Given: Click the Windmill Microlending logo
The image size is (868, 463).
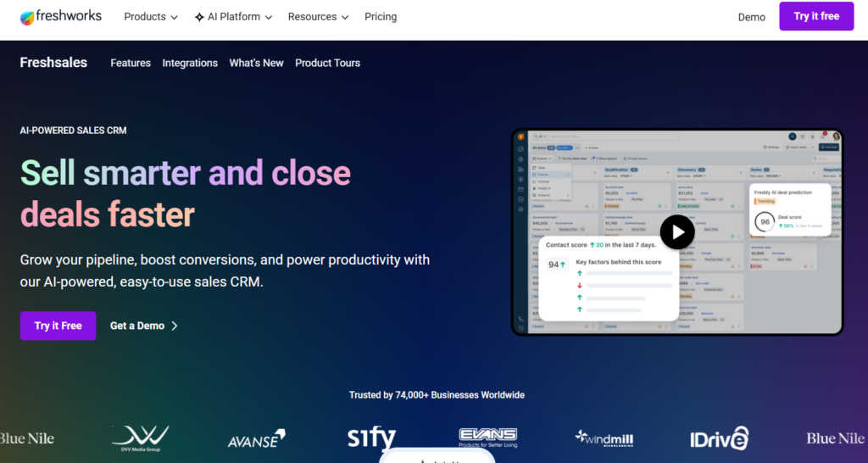Looking at the screenshot, I should click(604, 438).
